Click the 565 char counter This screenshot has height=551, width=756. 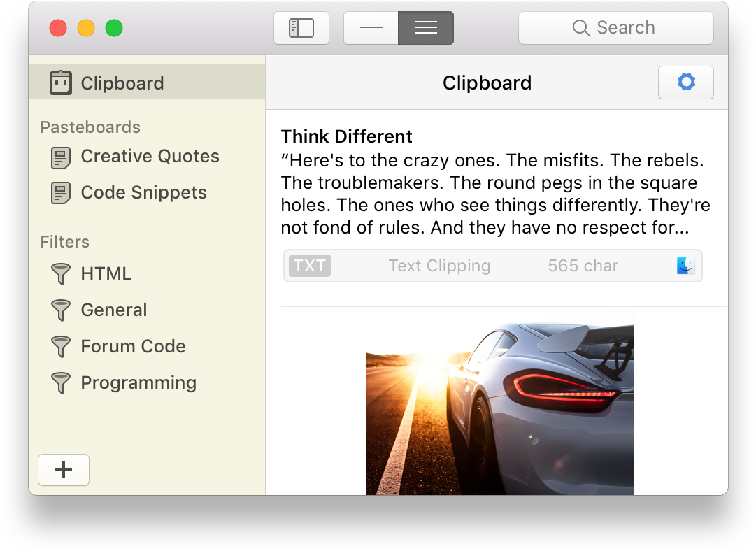click(583, 266)
